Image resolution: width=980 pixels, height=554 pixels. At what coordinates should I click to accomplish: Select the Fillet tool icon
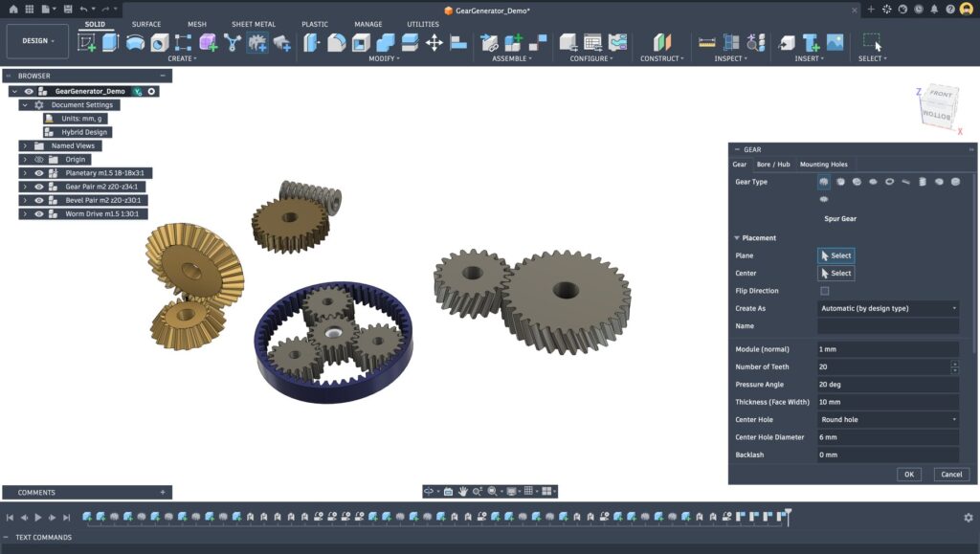coord(336,42)
